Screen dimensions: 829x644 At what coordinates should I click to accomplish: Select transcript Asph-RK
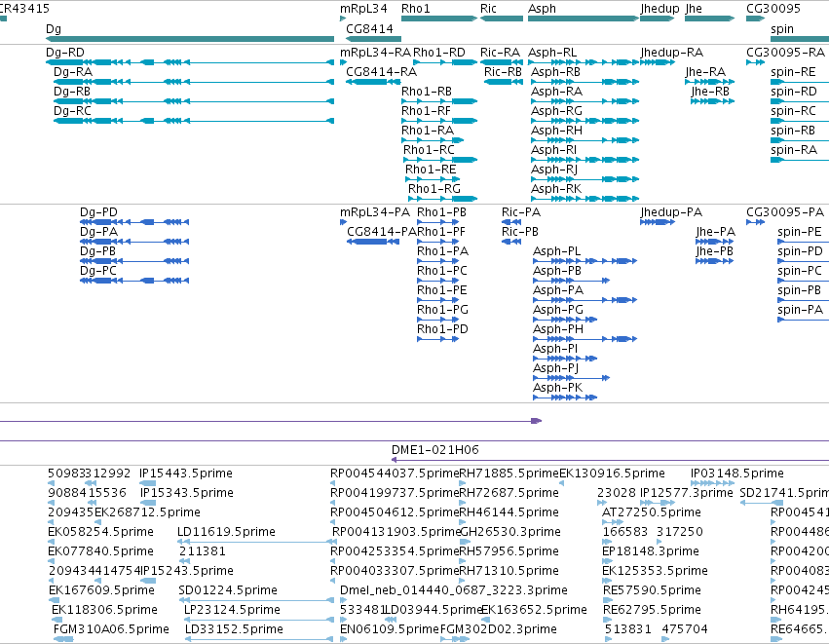tap(584, 199)
